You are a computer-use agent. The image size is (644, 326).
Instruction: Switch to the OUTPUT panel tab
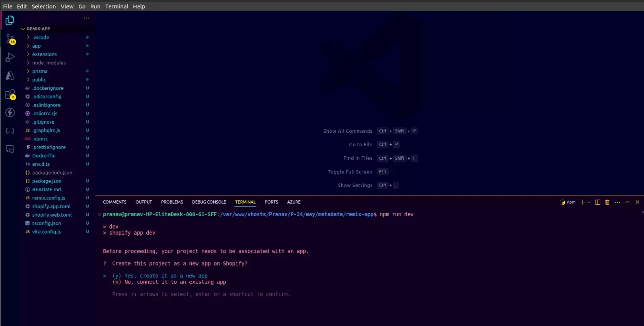(144, 202)
